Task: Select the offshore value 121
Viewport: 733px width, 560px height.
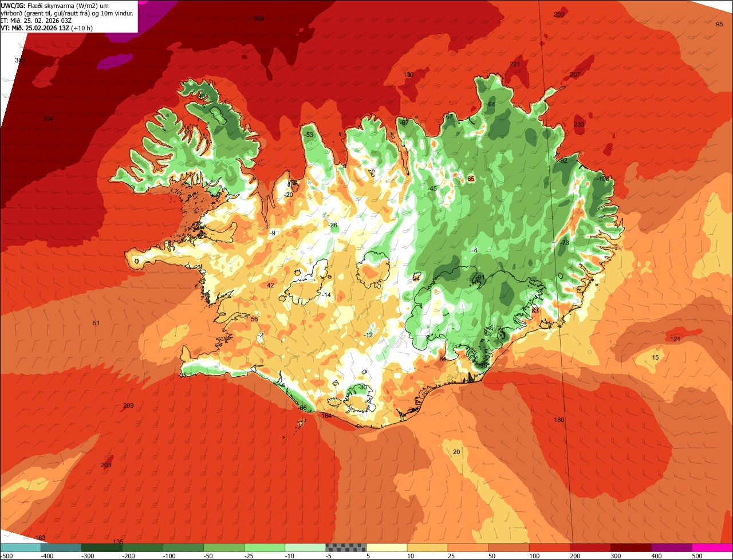Action: 675,339
